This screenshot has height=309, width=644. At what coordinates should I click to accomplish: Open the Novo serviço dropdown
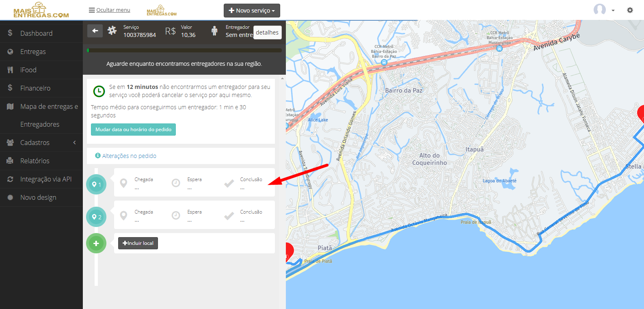(x=252, y=11)
